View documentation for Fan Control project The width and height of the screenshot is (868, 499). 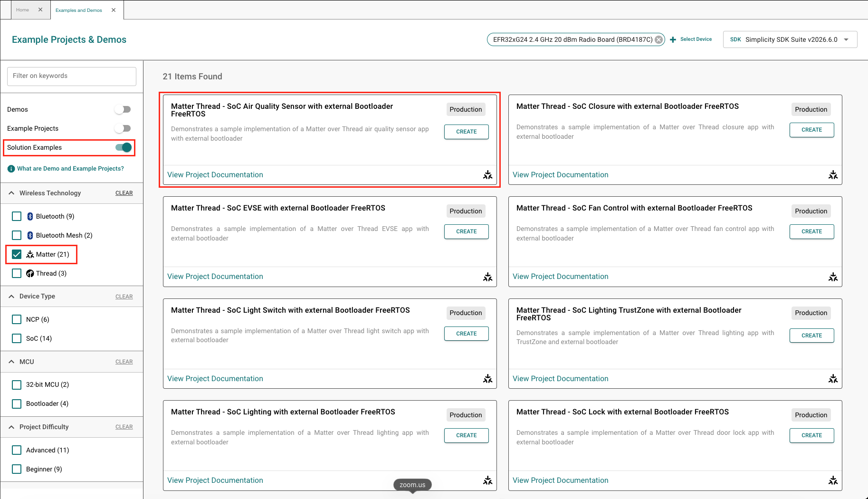coord(561,277)
